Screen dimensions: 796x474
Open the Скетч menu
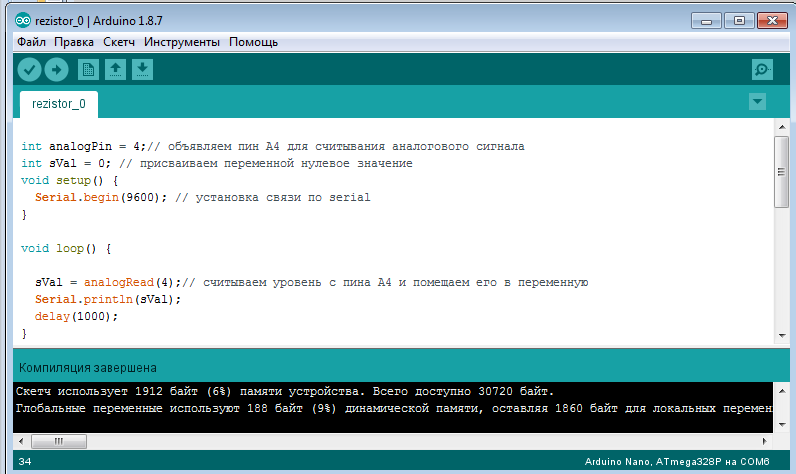(119, 42)
